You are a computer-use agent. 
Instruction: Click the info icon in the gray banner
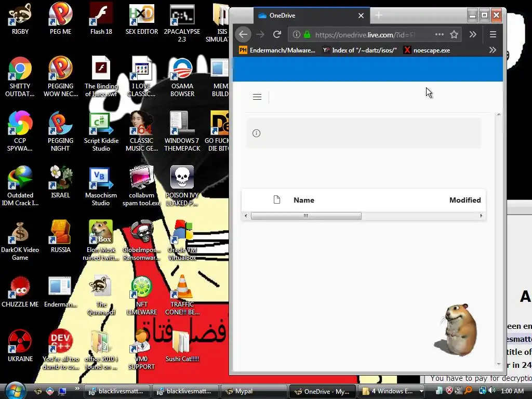click(257, 134)
